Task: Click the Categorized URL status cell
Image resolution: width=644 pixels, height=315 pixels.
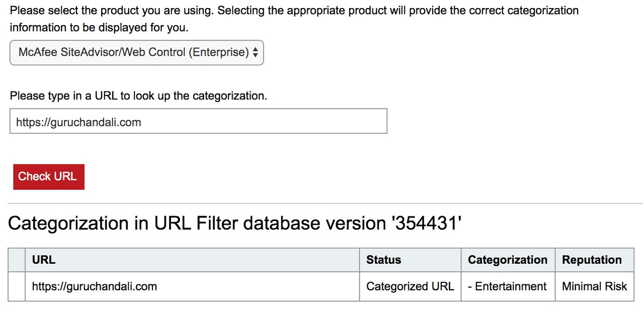Action: 410,286
